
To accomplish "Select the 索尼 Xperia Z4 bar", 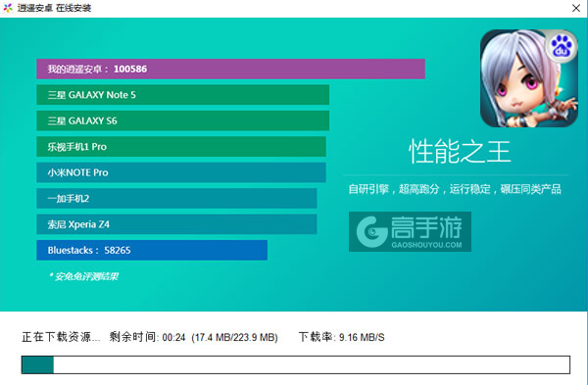I will tap(176, 224).
